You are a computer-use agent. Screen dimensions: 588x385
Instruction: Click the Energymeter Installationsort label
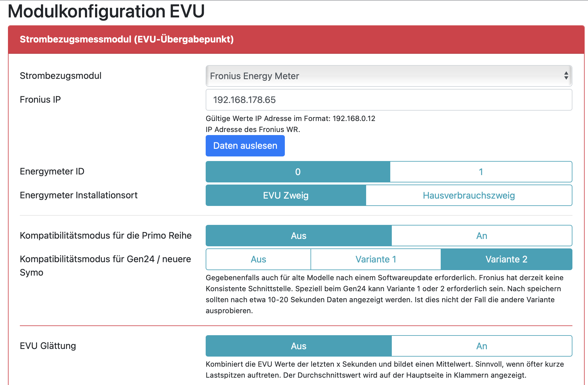[79, 195]
